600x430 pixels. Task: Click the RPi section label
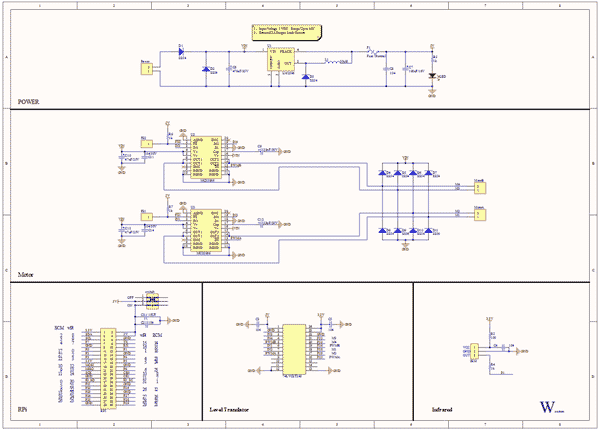pyautogui.click(x=24, y=410)
